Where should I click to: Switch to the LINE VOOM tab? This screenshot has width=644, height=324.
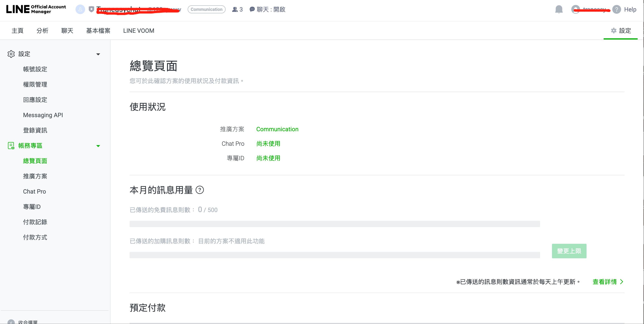[139, 31]
